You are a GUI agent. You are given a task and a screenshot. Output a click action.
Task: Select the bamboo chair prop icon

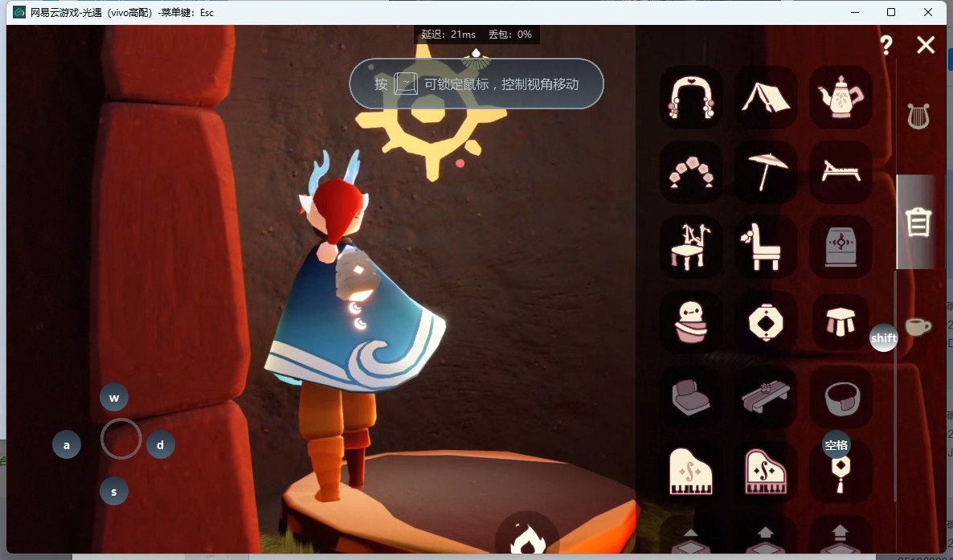click(691, 247)
